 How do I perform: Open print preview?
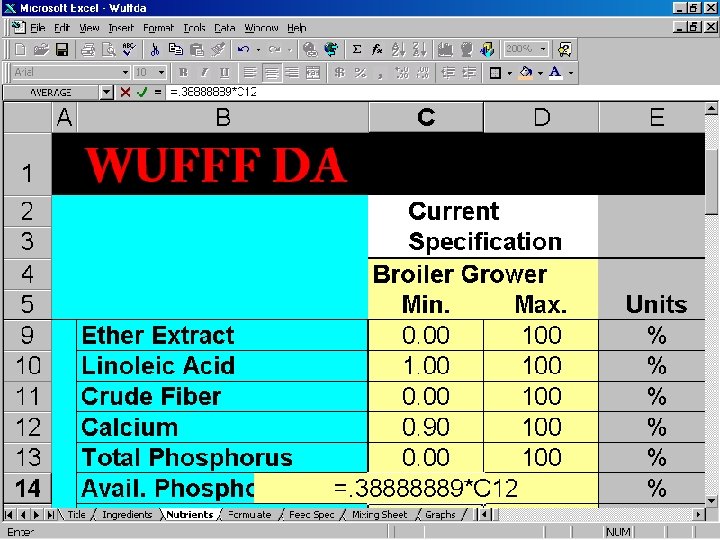pos(108,49)
